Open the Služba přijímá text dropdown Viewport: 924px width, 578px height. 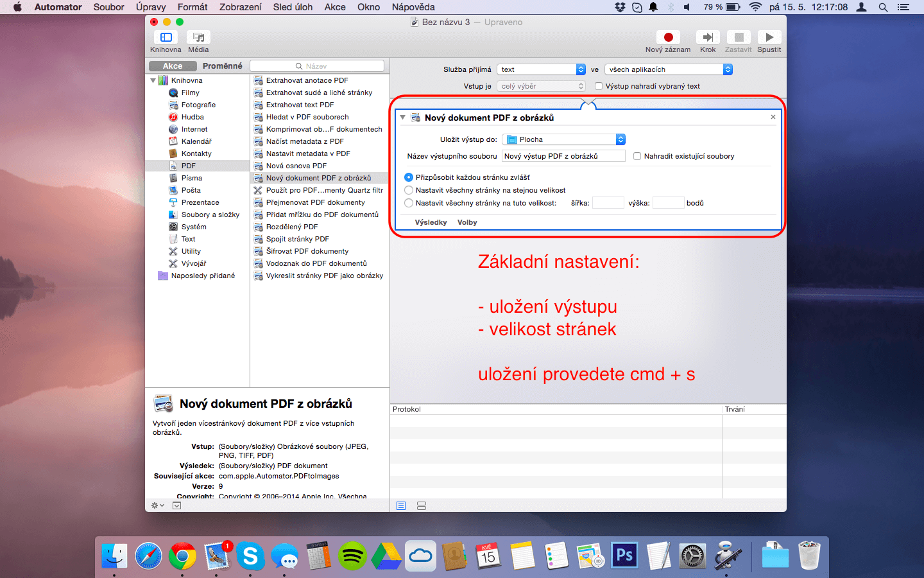[x=542, y=69]
